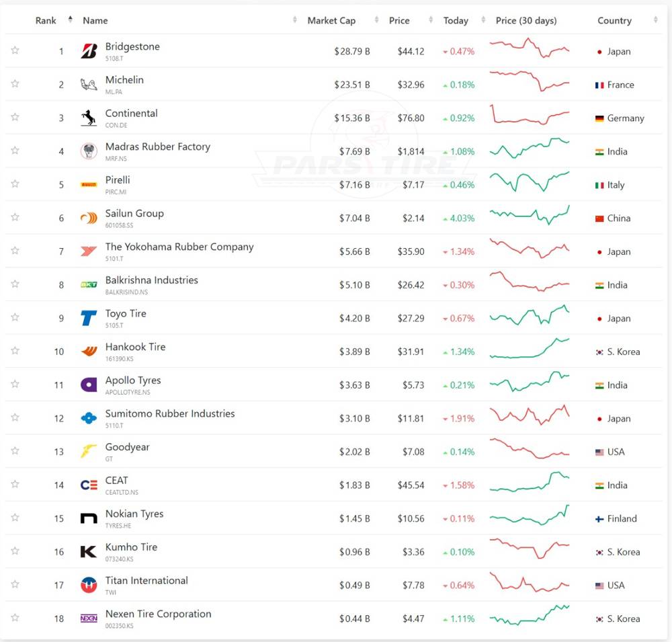Click the Country column header label
Screen dimensions: 672x642
tap(614, 21)
